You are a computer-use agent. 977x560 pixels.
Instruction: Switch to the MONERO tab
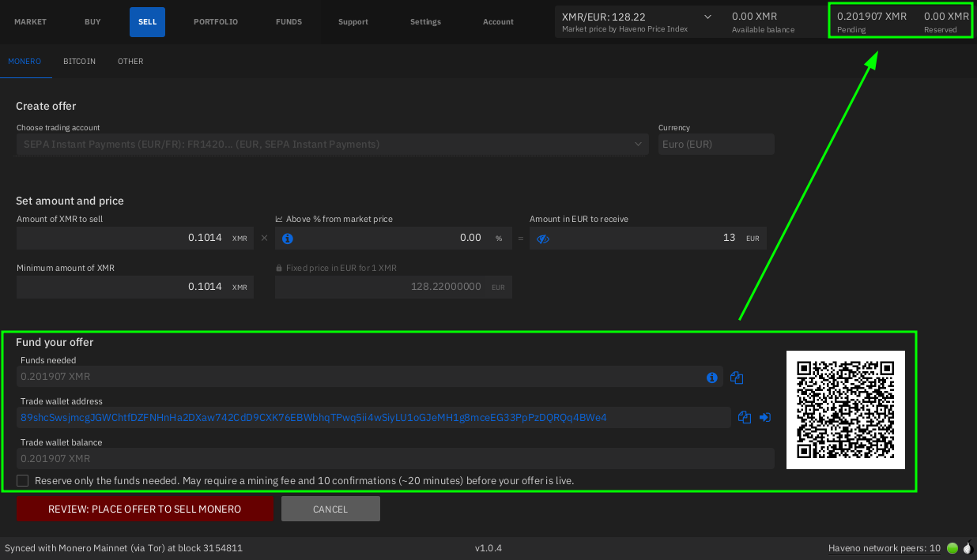tap(25, 62)
